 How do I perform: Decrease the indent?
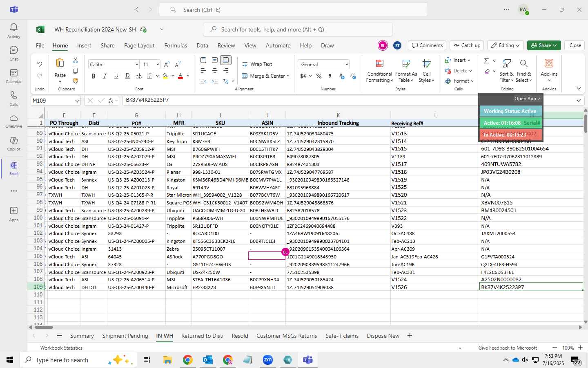point(203,81)
